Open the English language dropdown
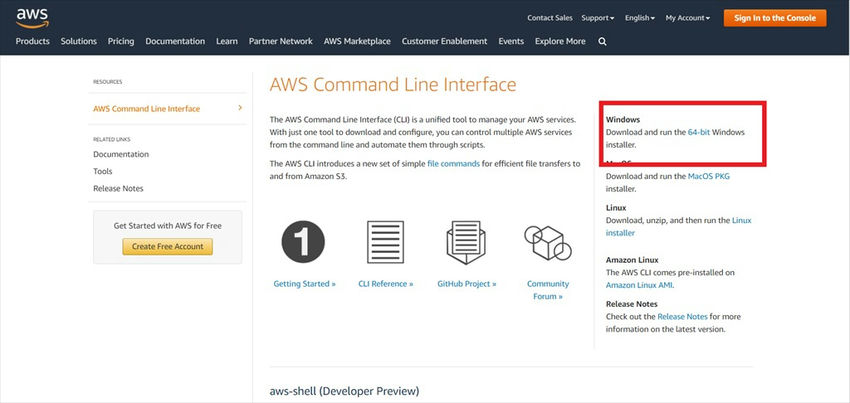Image resolution: width=850 pixels, height=403 pixels. (x=640, y=18)
